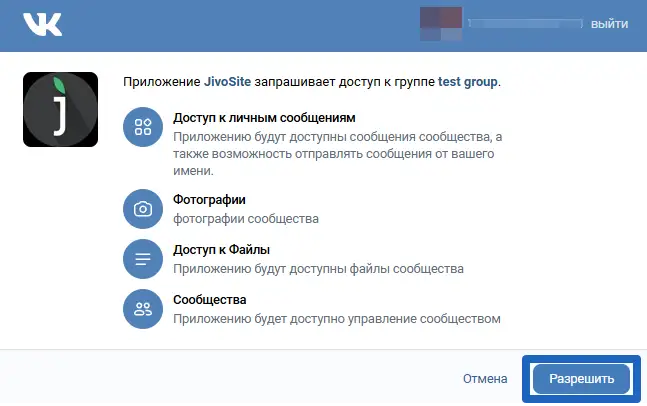Click the blurred user avatar in header
The height and width of the screenshot is (406, 647).
(441, 24)
